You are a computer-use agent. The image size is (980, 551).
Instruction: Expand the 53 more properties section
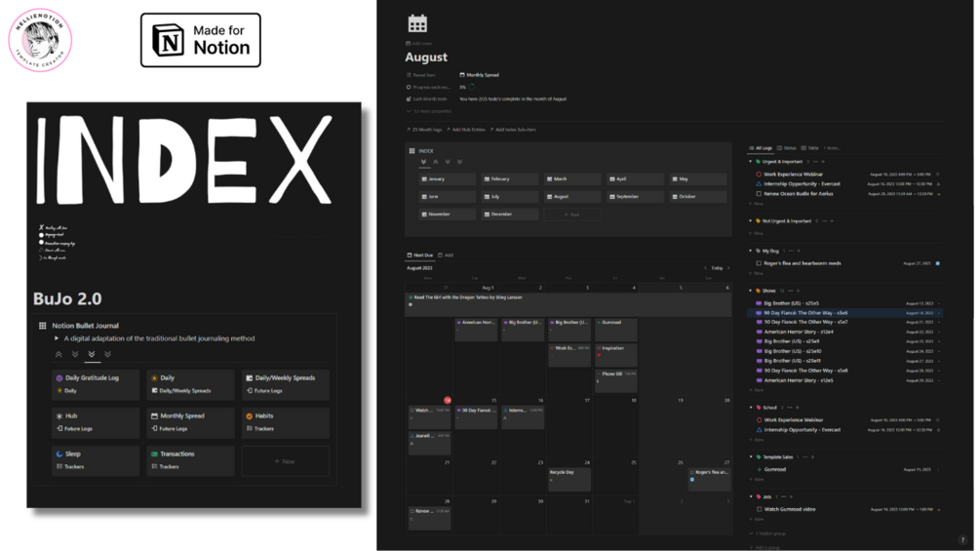pyautogui.click(x=429, y=111)
